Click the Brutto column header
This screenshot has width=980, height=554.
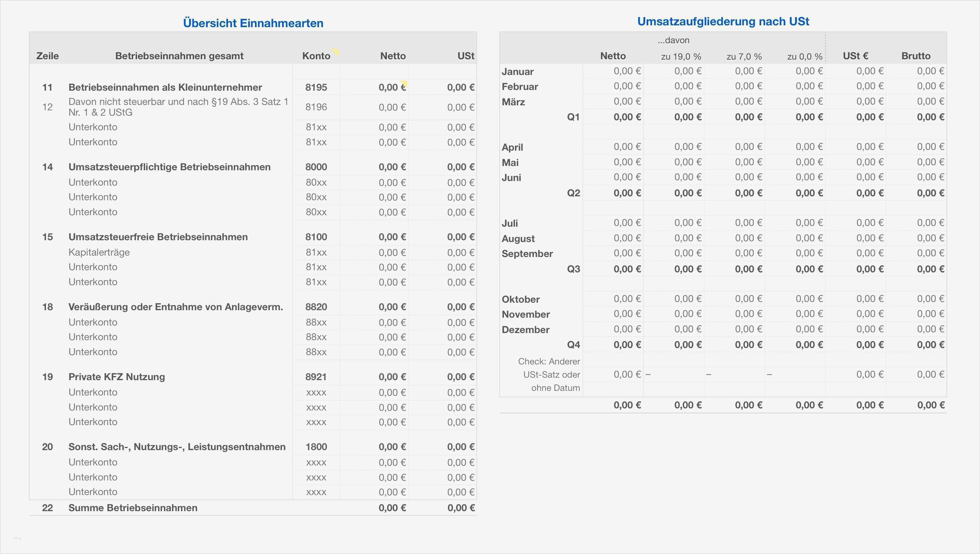click(x=916, y=56)
